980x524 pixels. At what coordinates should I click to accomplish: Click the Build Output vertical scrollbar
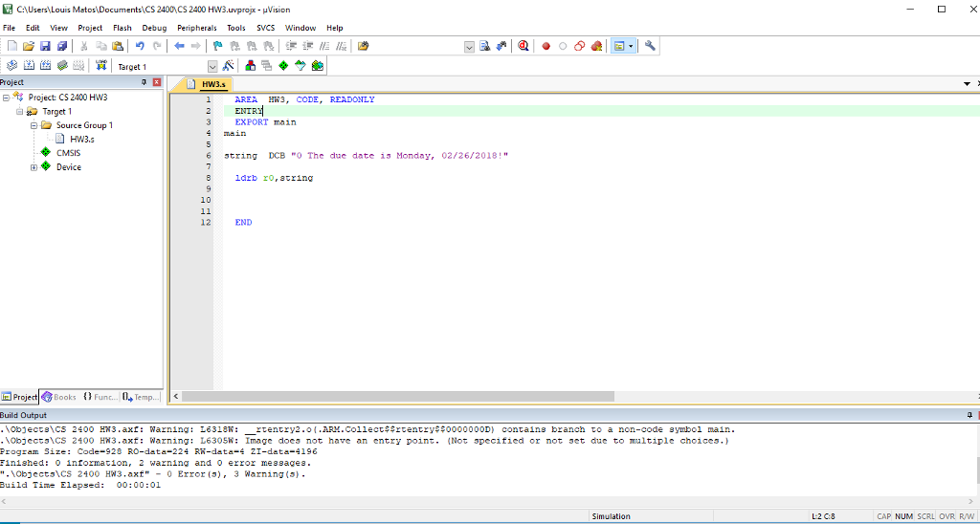tap(977, 470)
